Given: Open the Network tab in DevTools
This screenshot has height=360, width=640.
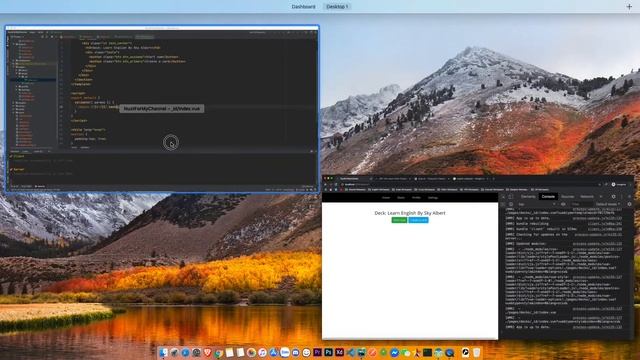Looking at the screenshot, I should pyautogui.click(x=587, y=196).
